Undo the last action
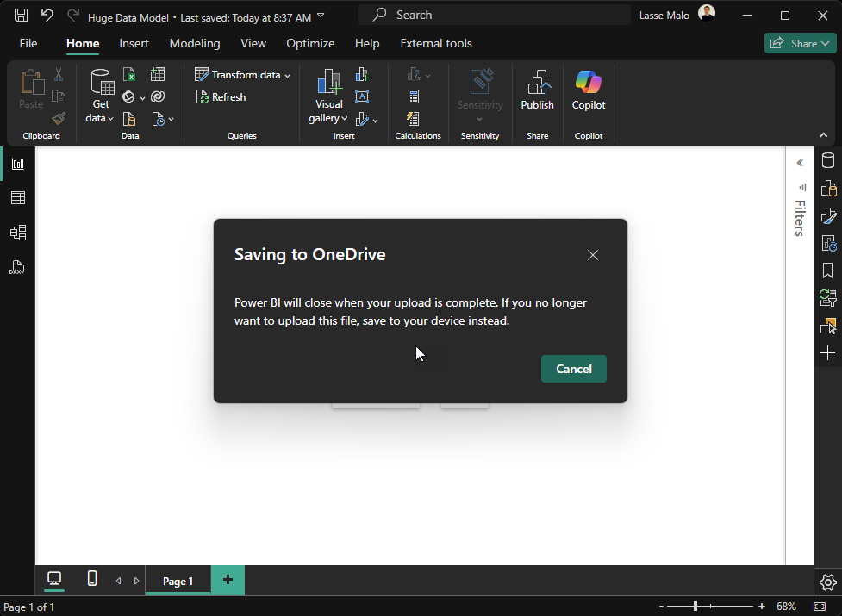Viewport: 842px width, 616px height. pyautogui.click(x=47, y=15)
